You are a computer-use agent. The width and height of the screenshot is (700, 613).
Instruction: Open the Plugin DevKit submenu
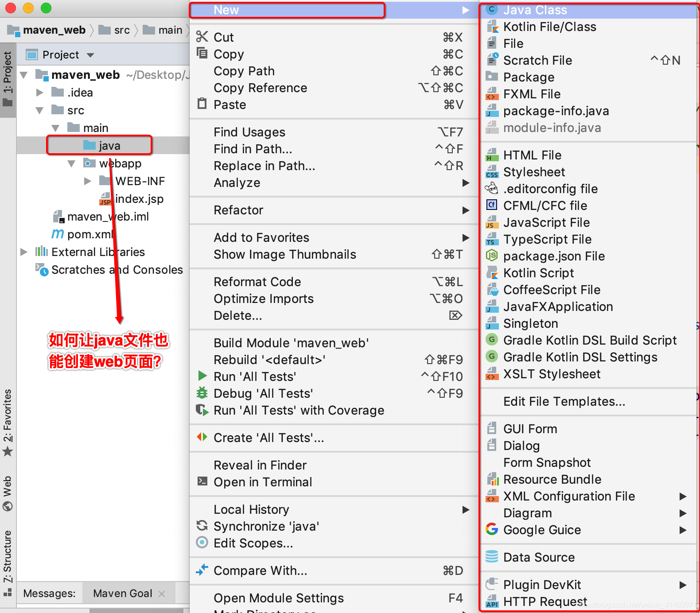(588, 585)
